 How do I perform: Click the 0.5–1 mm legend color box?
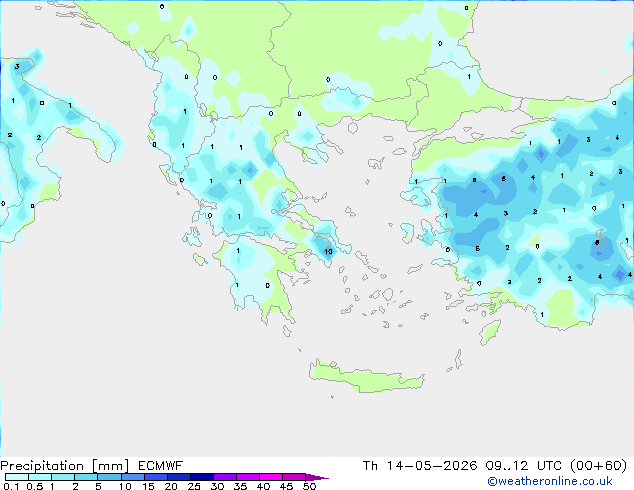pyautogui.click(x=40, y=477)
